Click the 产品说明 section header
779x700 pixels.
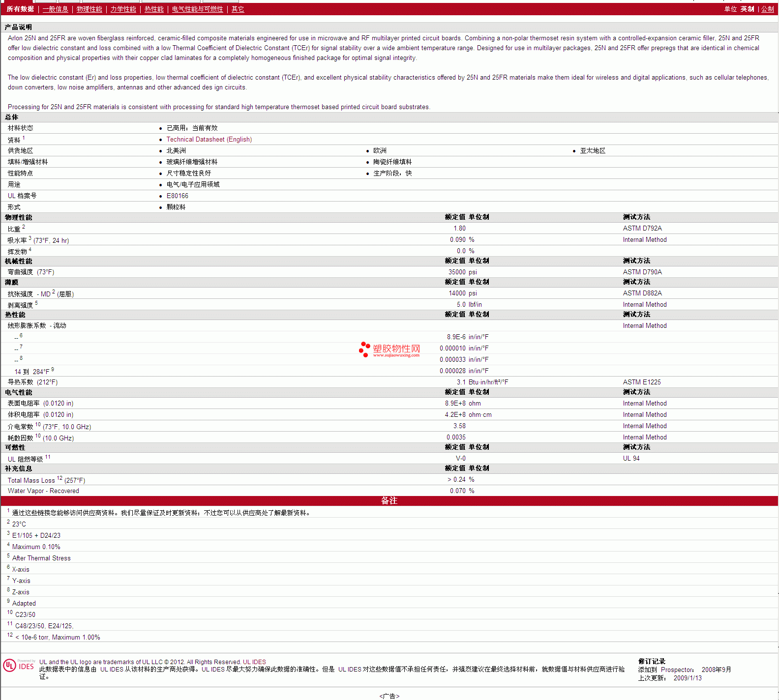point(18,27)
